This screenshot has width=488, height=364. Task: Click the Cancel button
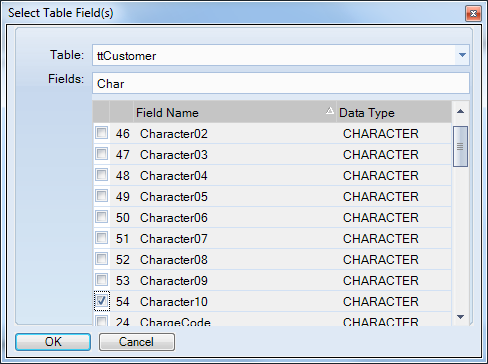[x=137, y=342]
